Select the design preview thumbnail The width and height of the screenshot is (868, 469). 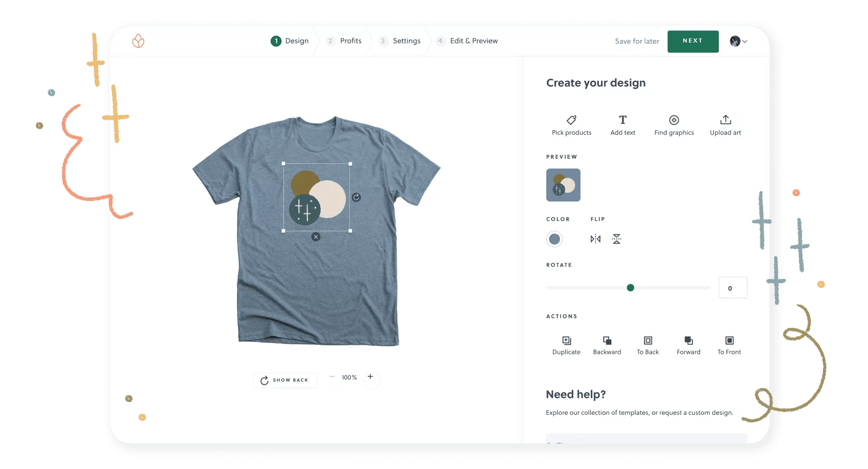point(563,185)
